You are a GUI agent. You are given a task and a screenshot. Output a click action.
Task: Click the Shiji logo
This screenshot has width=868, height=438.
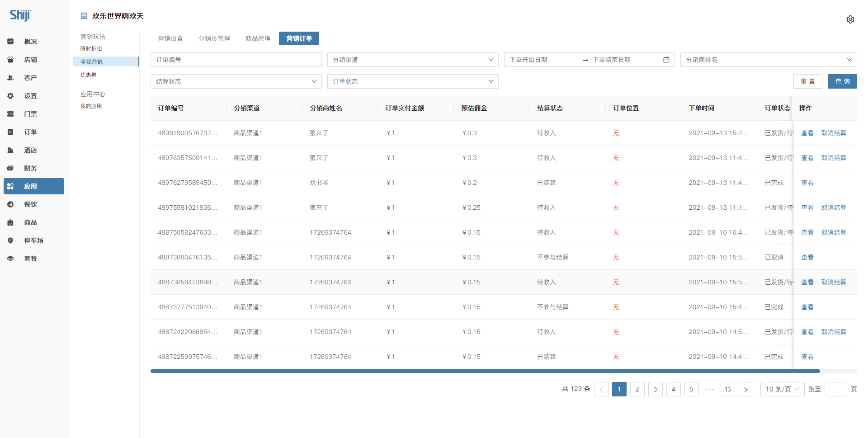point(21,15)
